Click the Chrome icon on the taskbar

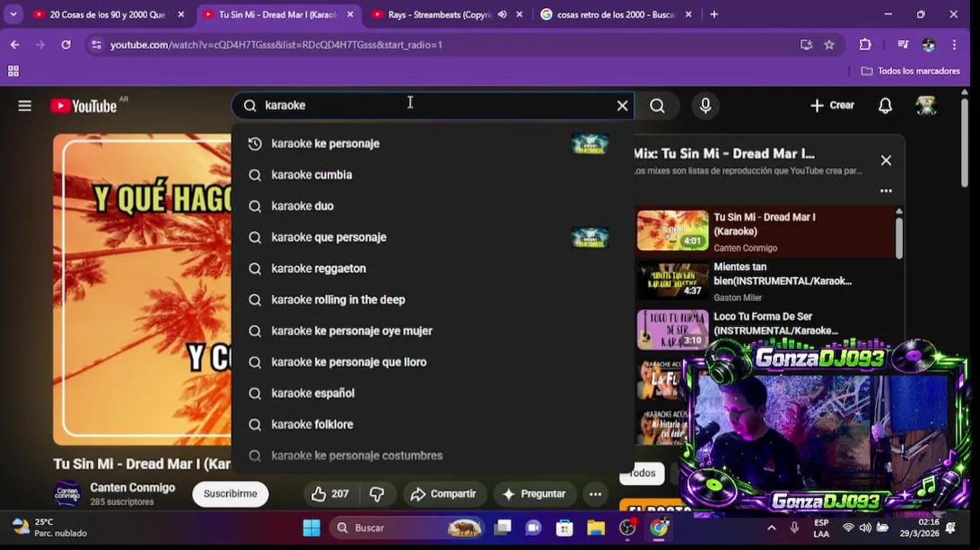(x=659, y=528)
